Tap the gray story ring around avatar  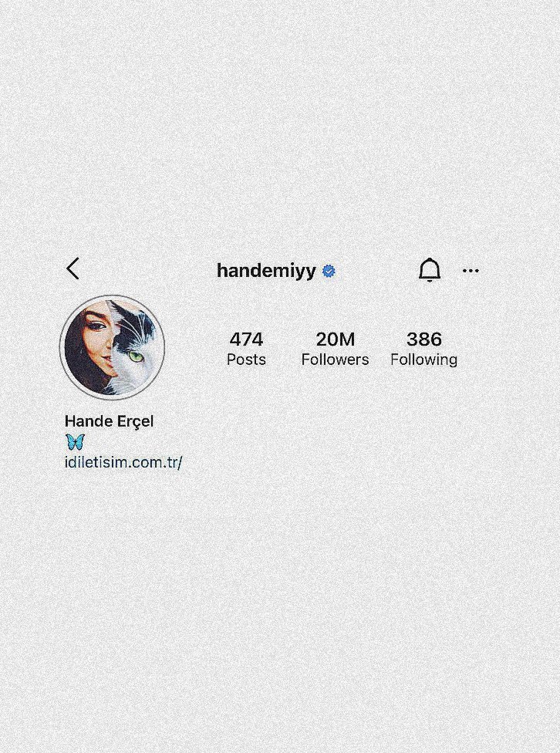pyautogui.click(x=62, y=347)
